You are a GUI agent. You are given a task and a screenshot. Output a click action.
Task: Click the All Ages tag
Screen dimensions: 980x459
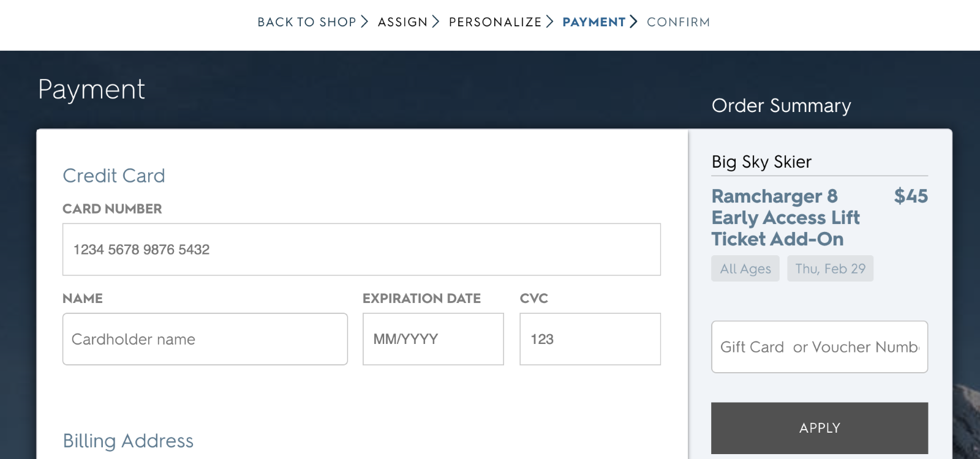pyautogui.click(x=745, y=269)
